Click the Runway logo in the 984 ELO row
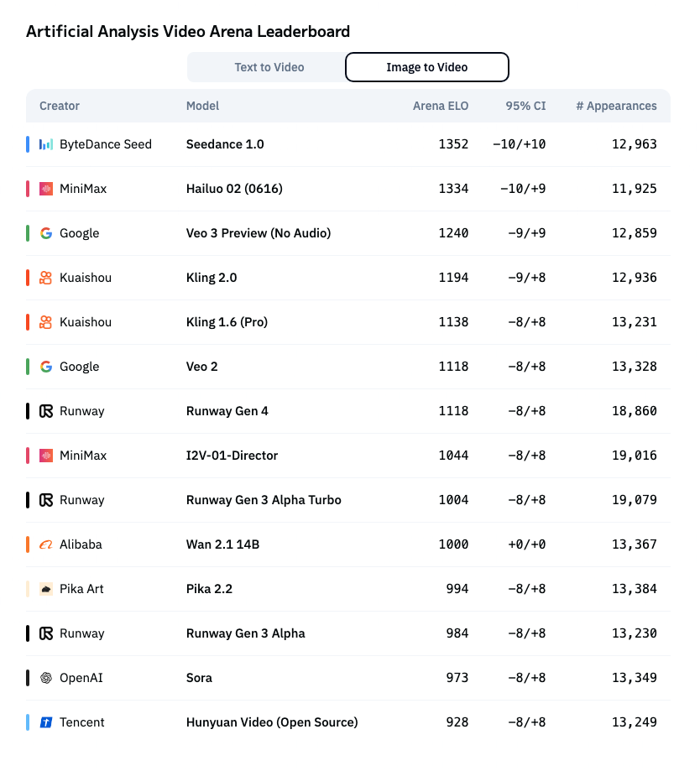The width and height of the screenshot is (700, 771). [x=46, y=633]
